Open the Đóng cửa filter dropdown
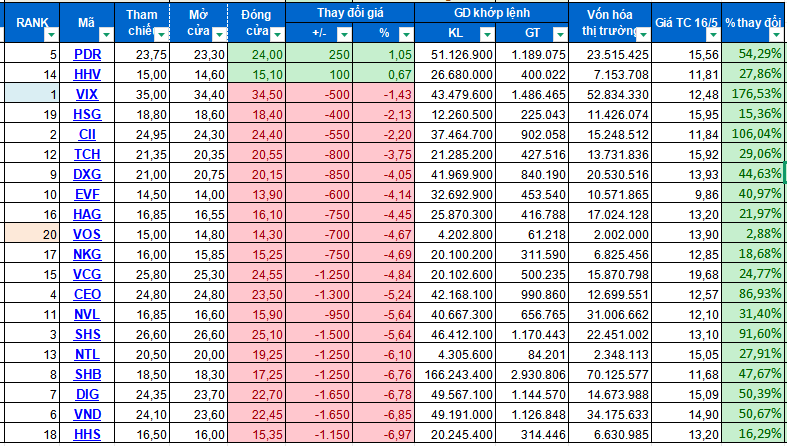This screenshot has height=446, width=787. pyautogui.click(x=278, y=35)
